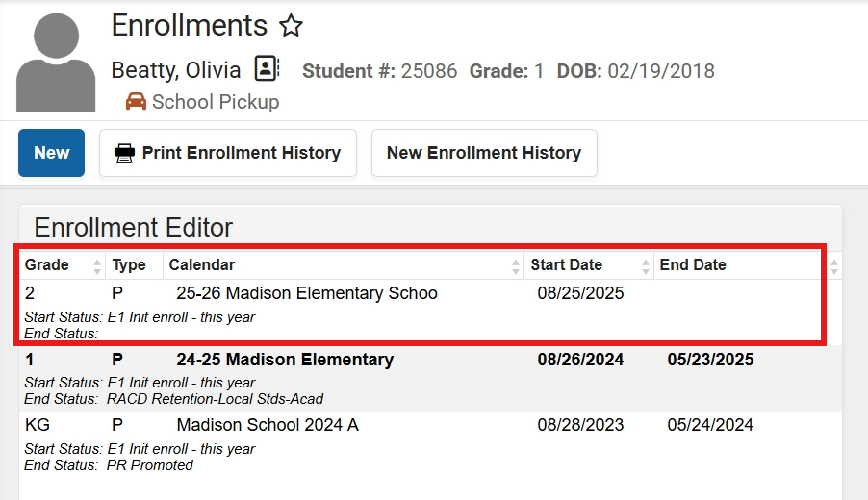Open the 24-25 Madison Elementary enrollment row
868x500 pixels.
point(285,360)
